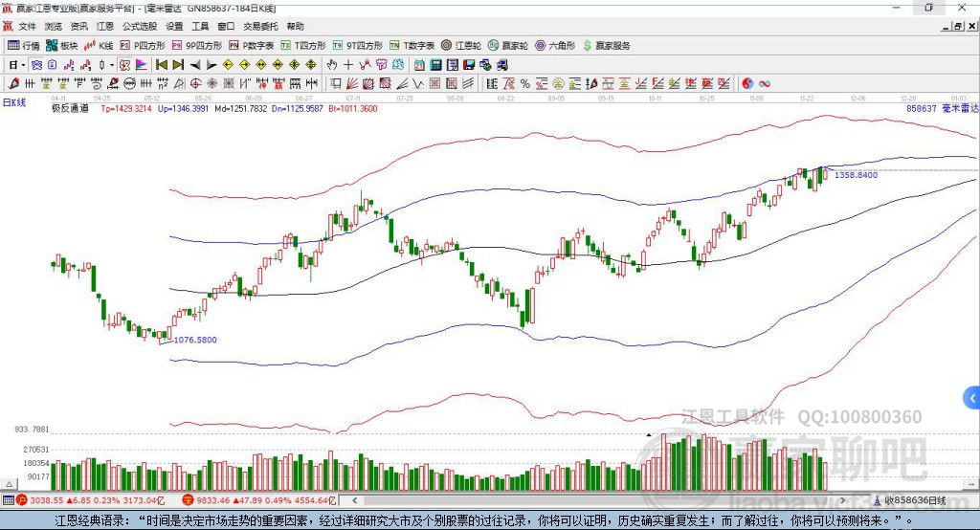Select the hand pan tool
This screenshot has width=980, height=530.
[x=332, y=65]
